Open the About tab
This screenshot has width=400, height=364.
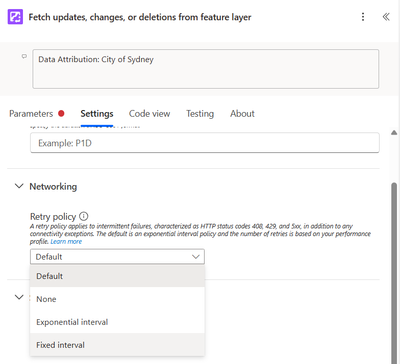pyautogui.click(x=242, y=114)
